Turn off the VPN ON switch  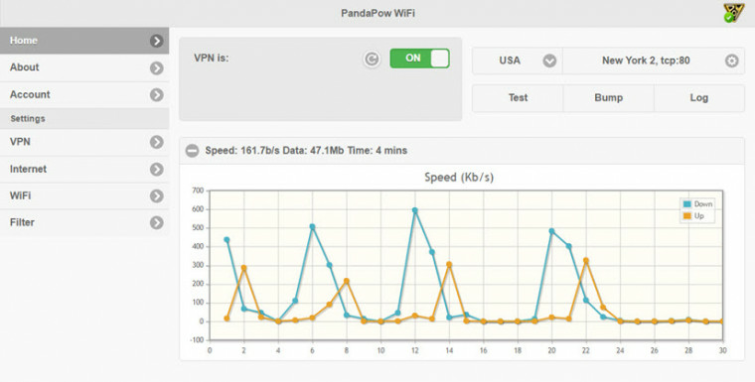pyautogui.click(x=419, y=58)
